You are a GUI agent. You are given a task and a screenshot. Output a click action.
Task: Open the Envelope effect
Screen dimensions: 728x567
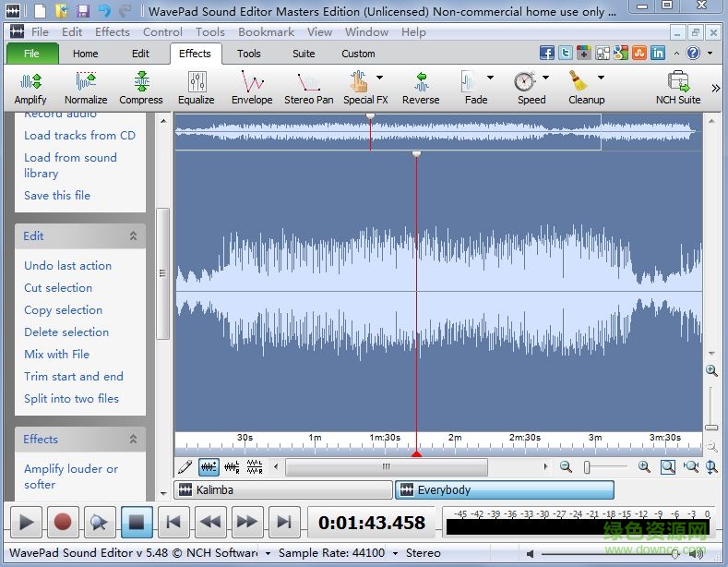(x=252, y=88)
